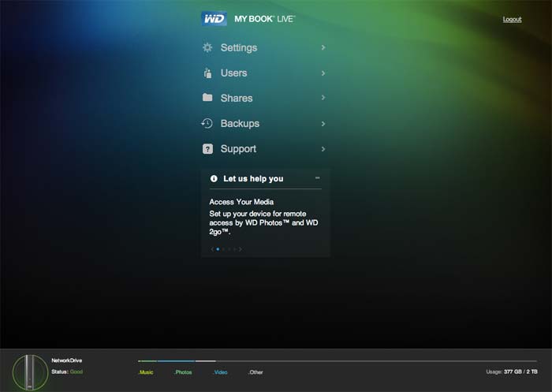Click the Shares folder icon
Image resolution: width=552 pixels, height=392 pixels.
(207, 98)
